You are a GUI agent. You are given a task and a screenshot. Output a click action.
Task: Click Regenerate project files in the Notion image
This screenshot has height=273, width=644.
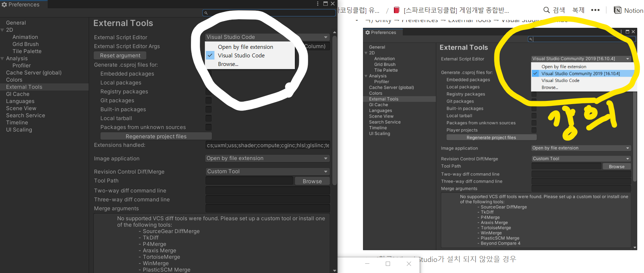coord(491,138)
